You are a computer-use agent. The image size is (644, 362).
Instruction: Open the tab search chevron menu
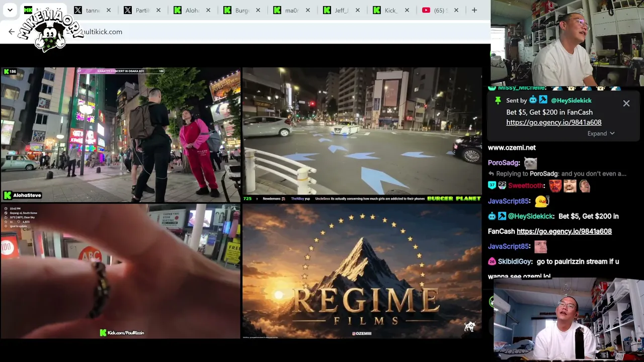10,10
